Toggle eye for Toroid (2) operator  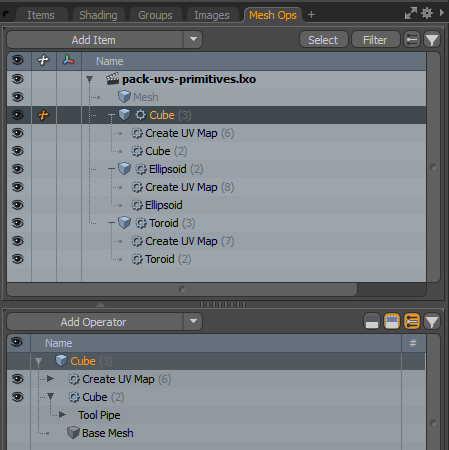18,259
